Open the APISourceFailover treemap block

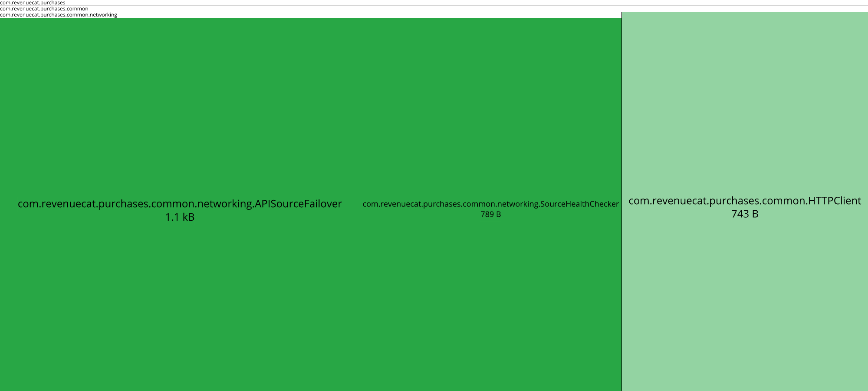[x=180, y=204]
